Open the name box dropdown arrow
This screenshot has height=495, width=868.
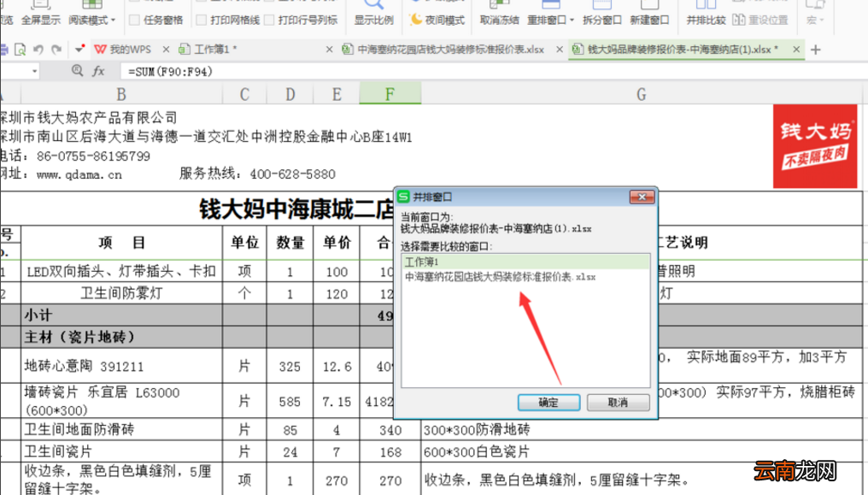[x=34, y=72]
